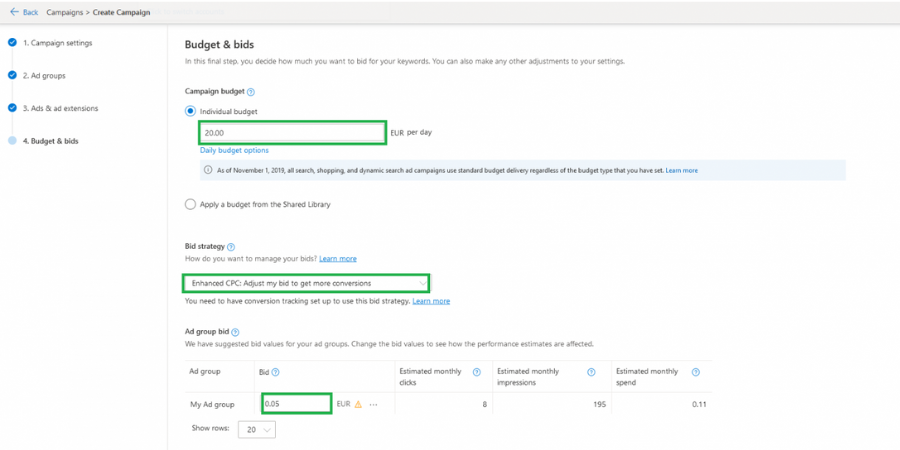This screenshot has height=450, width=900.
Task: Click help icon next to Bid column
Action: tap(276, 372)
